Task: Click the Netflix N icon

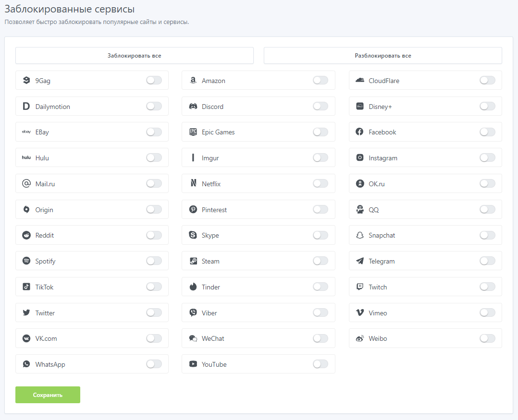Action: pyautogui.click(x=193, y=183)
